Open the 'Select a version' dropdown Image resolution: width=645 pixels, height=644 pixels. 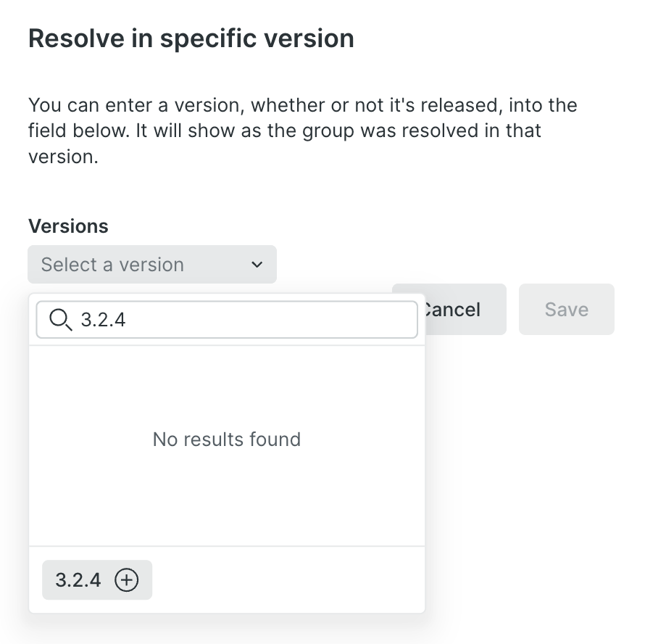[152, 265]
